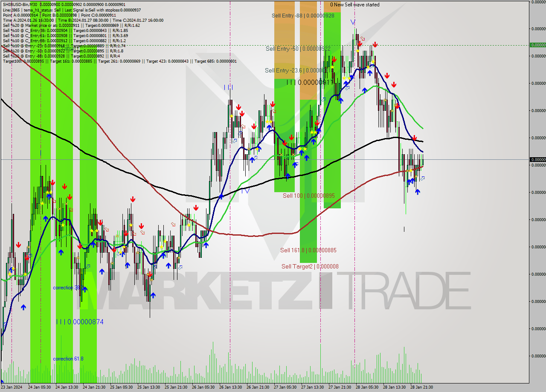Click the '28 Jan 13:30' time label

394,387
